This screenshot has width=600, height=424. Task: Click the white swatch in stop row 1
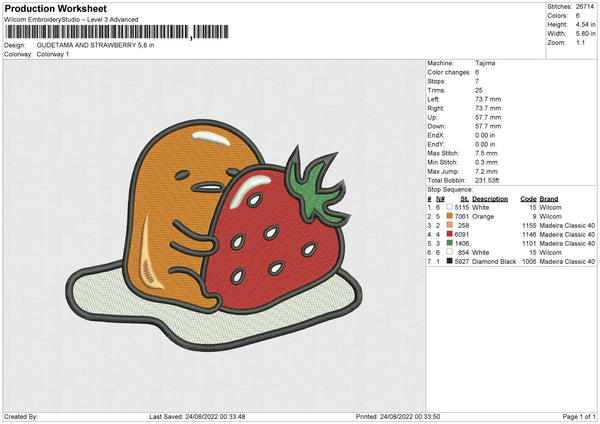[x=450, y=207]
